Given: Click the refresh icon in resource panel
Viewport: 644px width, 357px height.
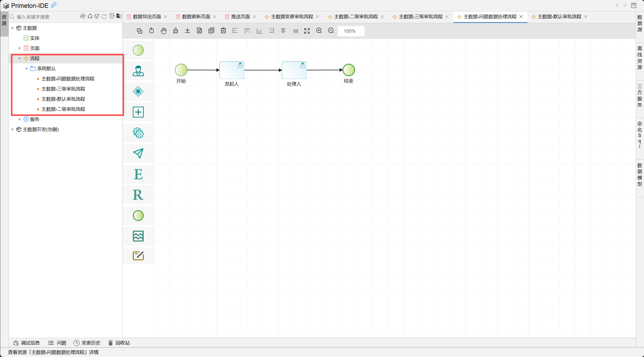Looking at the screenshot, I should click(x=104, y=17).
